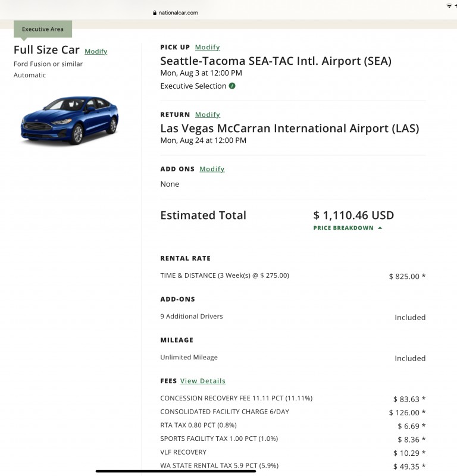Click the Las Vegas McCarran Airport return heading
This screenshot has height=476, width=457.
click(289, 128)
